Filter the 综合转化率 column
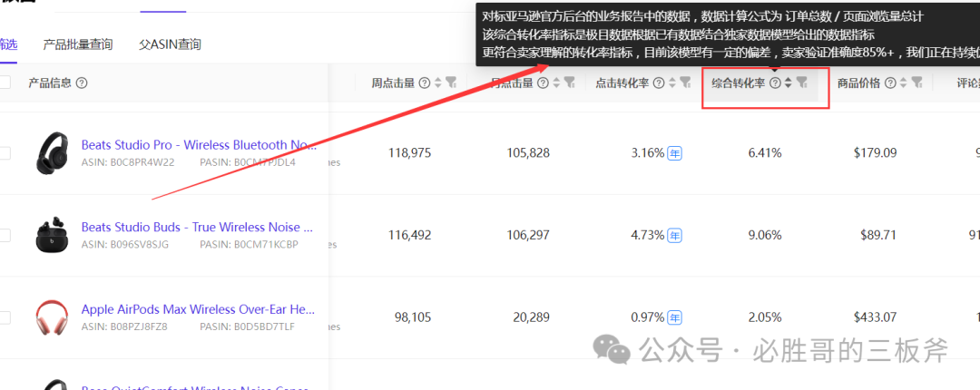The width and height of the screenshot is (980, 390). tap(802, 83)
